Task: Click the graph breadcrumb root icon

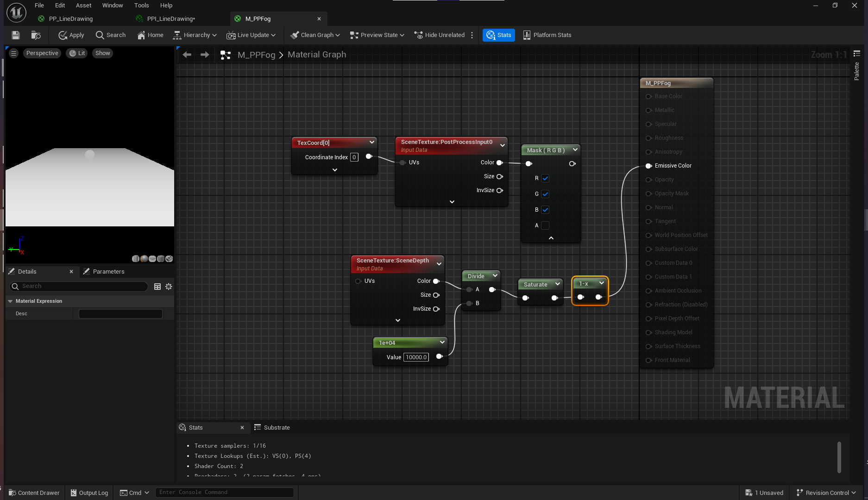Action: (x=226, y=55)
